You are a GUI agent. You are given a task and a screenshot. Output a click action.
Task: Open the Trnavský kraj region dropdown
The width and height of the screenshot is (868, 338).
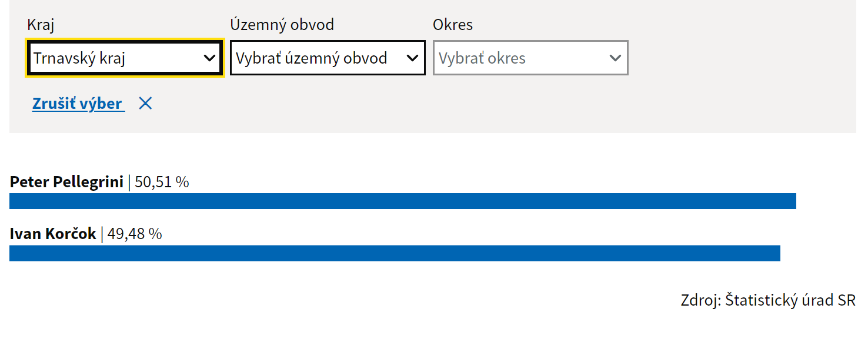point(125,58)
